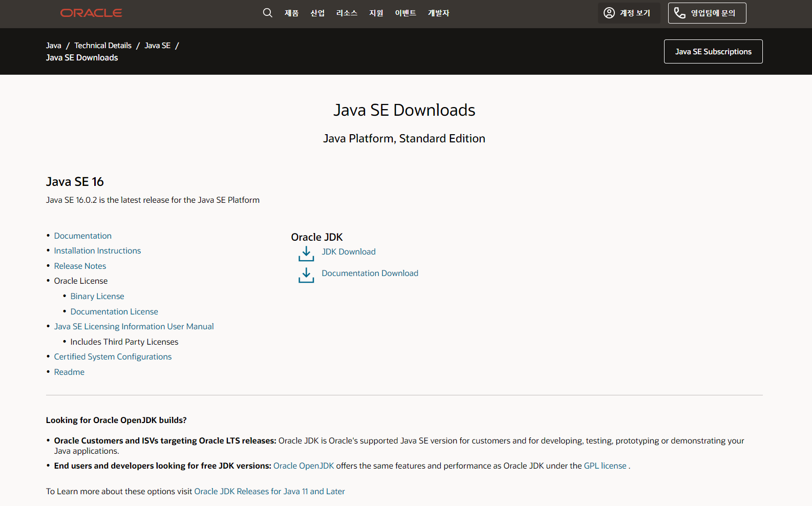The height and width of the screenshot is (506, 812).
Task: Open the 리소스 menu
Action: pyautogui.click(x=347, y=13)
